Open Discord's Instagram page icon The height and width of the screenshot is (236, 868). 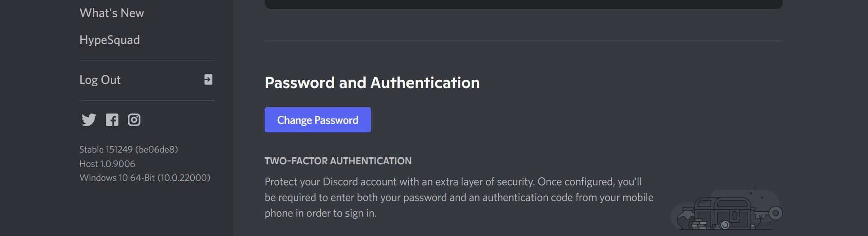134,120
